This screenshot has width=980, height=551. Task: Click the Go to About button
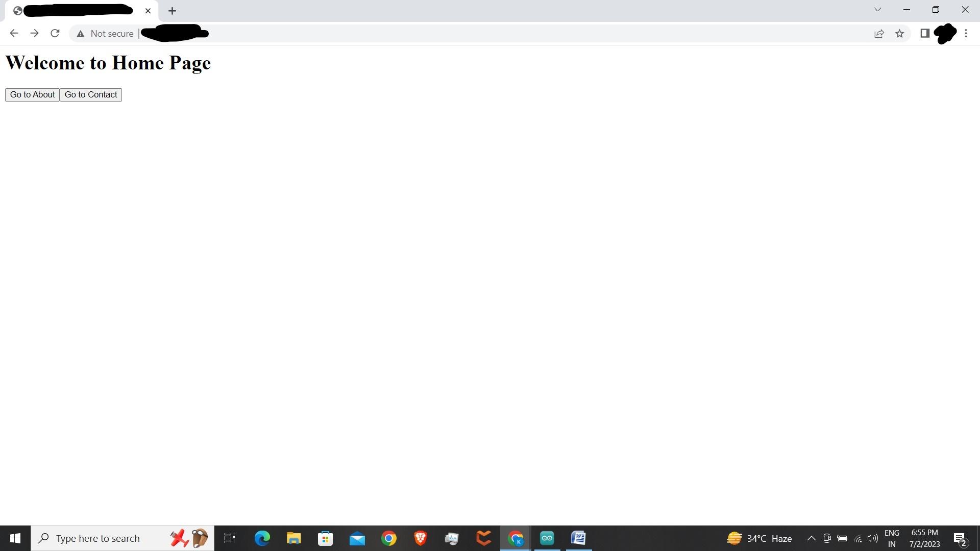[32, 95]
